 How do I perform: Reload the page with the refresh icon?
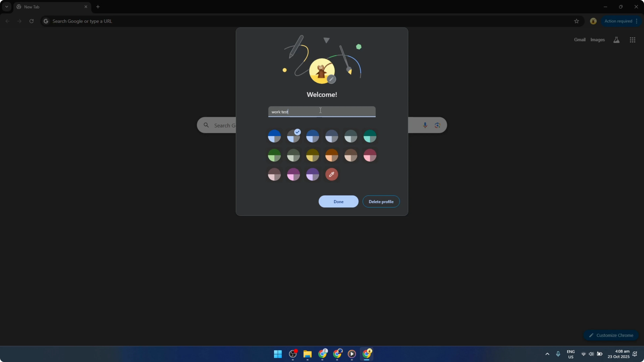(32, 21)
